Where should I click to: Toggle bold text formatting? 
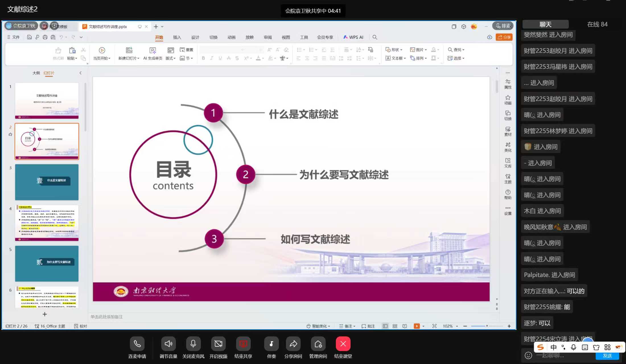click(x=203, y=58)
